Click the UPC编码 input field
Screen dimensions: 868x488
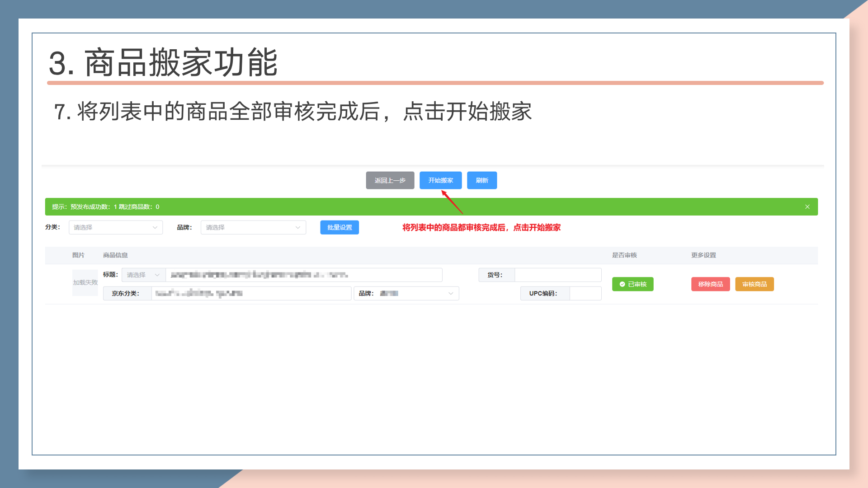[x=585, y=293]
